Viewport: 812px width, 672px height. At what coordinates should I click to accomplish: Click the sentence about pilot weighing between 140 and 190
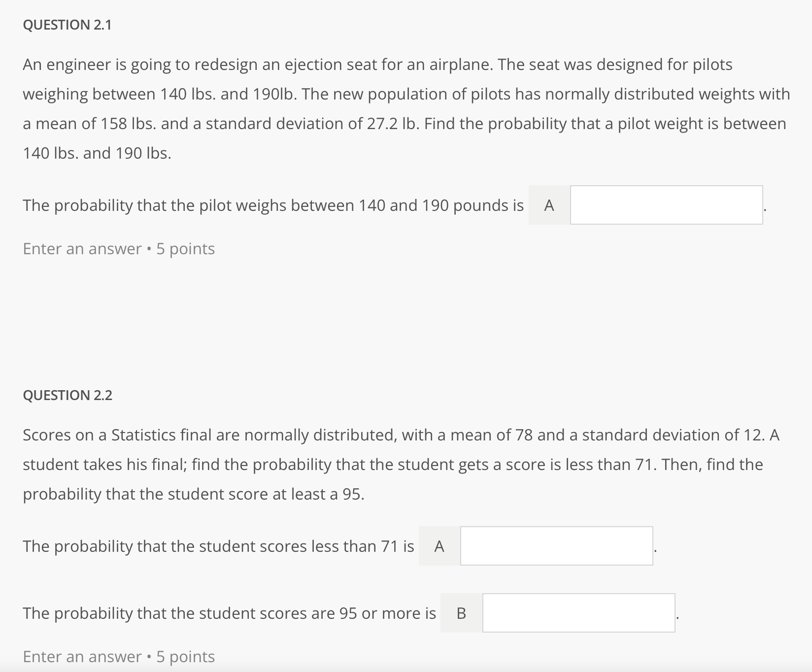click(x=272, y=205)
